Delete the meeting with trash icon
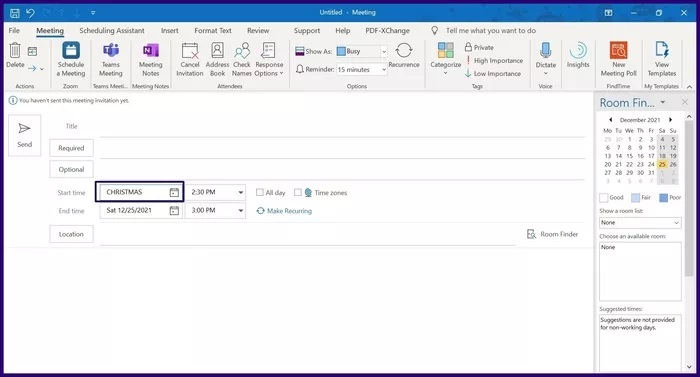The width and height of the screenshot is (700, 377). click(x=15, y=55)
